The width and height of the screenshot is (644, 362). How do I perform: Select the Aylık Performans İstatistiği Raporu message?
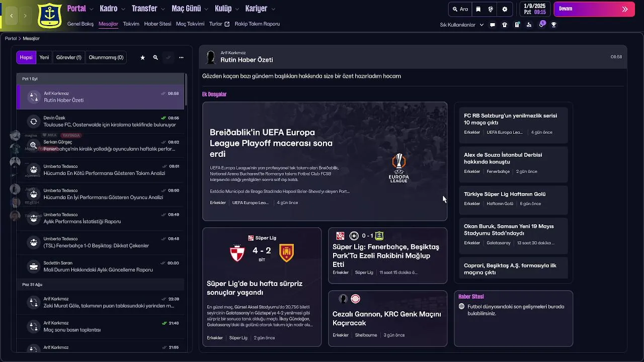(101, 218)
